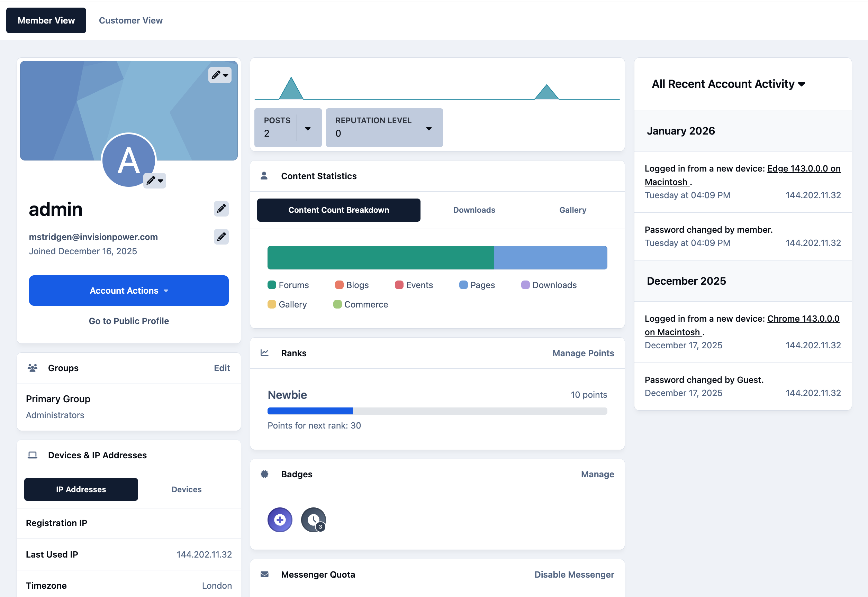Open the Manage Points link
This screenshot has height=597, width=868.
583,353
